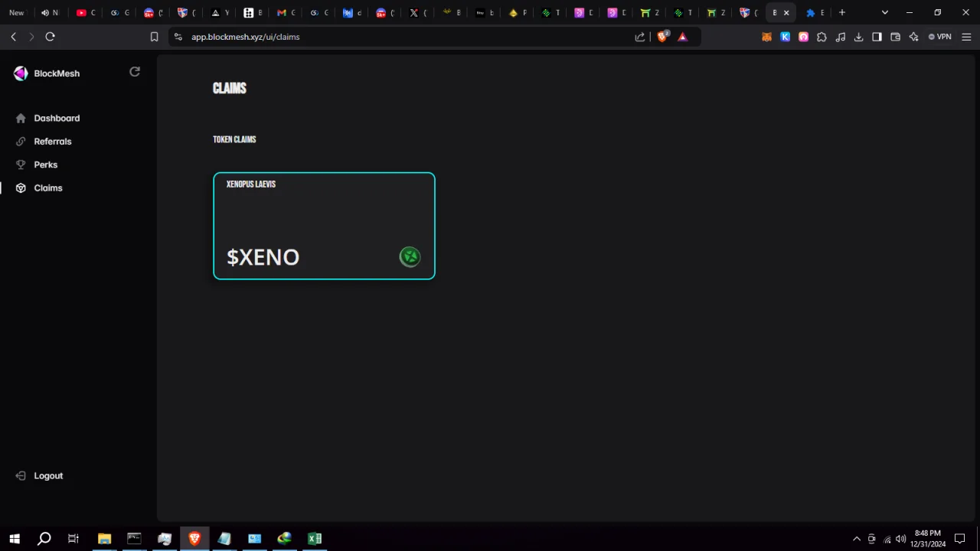Open a new browser tab
980x551 pixels.
click(842, 12)
